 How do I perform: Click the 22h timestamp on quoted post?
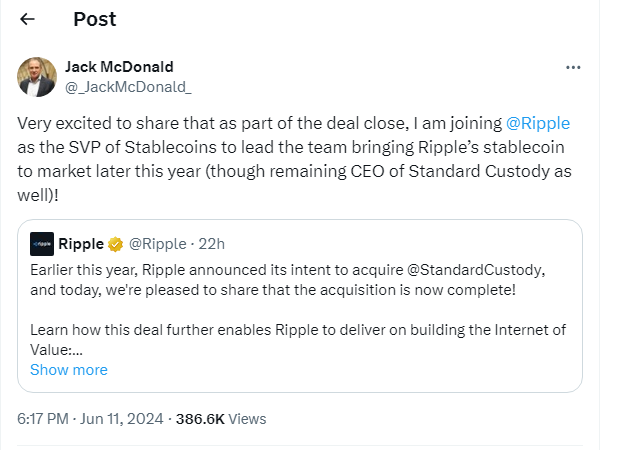(x=211, y=243)
